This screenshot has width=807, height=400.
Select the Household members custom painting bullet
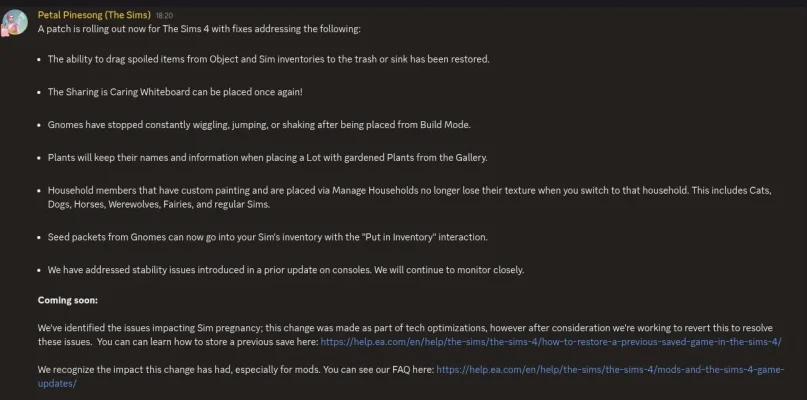click(x=410, y=197)
